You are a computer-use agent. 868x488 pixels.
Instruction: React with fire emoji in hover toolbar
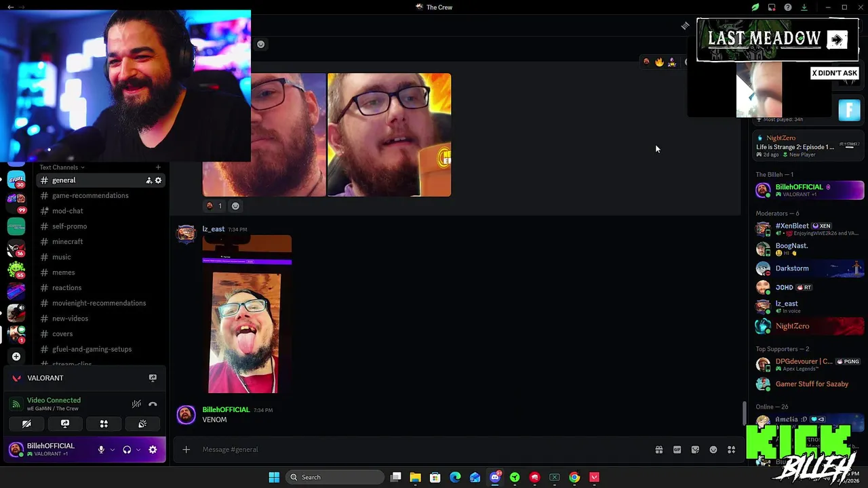coord(659,62)
